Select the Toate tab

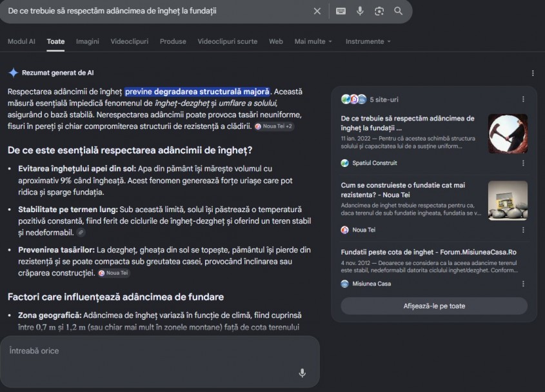click(55, 41)
